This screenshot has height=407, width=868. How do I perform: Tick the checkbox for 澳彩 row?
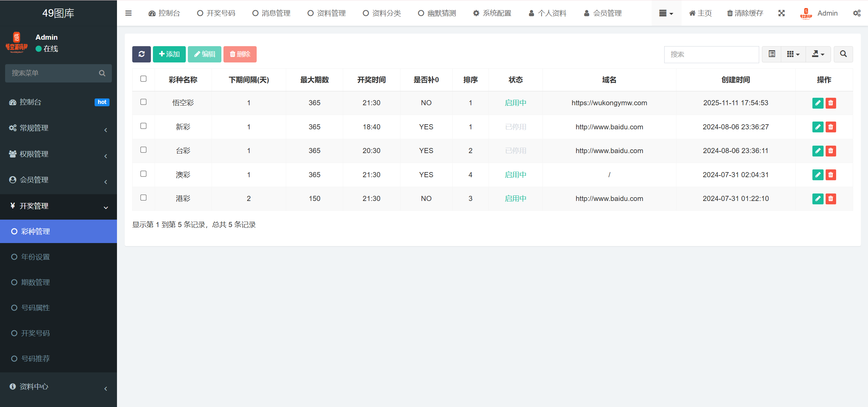(143, 174)
